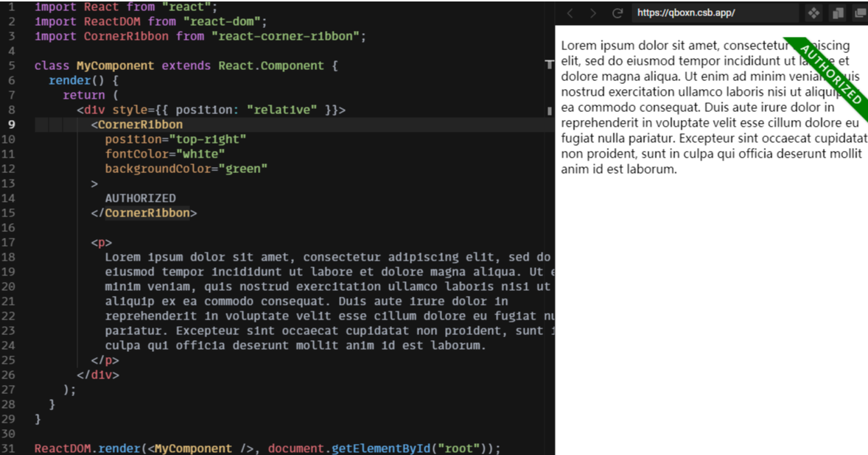Open preview in a new window
This screenshot has height=455, width=868.
pyautogui.click(x=859, y=13)
